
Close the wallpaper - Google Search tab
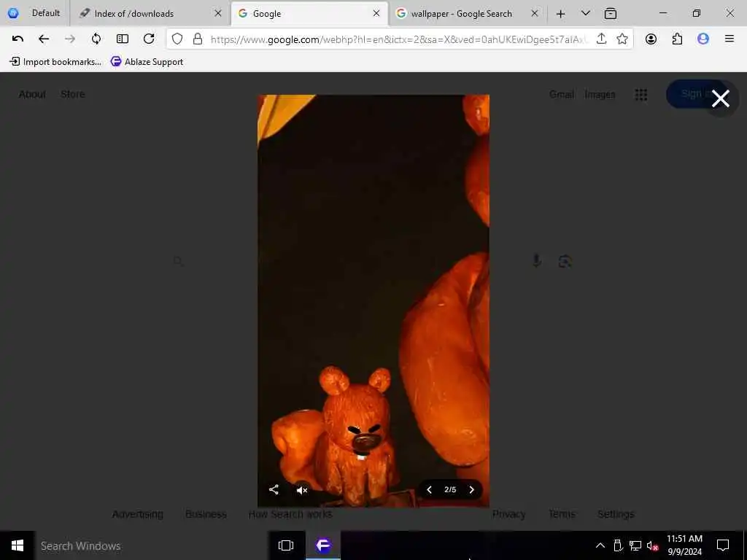click(535, 13)
